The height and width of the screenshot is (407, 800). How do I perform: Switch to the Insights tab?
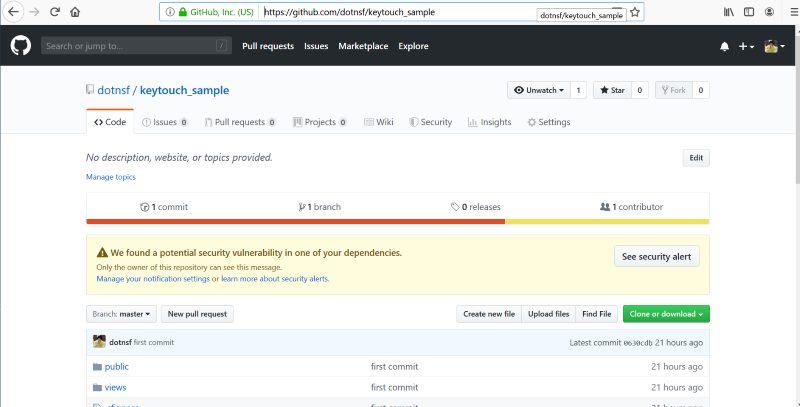(490, 122)
